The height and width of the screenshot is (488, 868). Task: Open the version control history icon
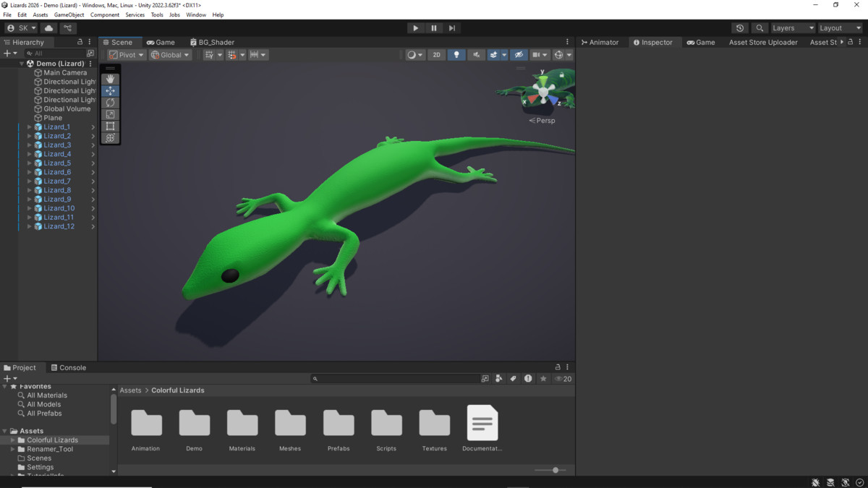(739, 27)
